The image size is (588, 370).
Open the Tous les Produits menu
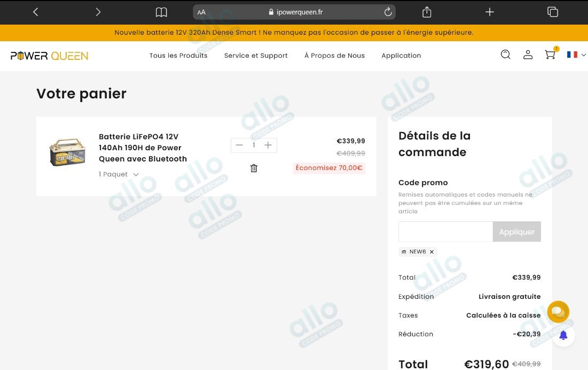click(178, 56)
